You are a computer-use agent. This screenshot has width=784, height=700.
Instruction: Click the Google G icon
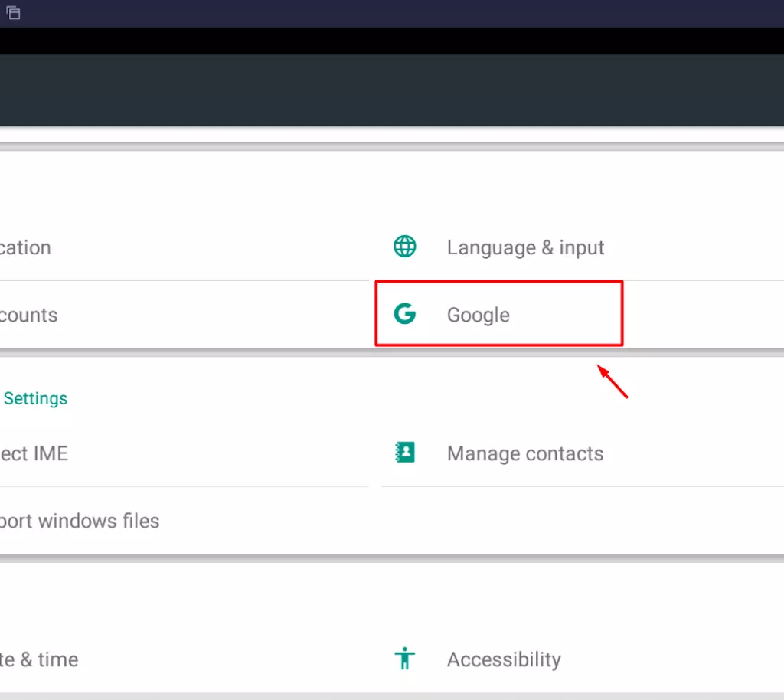click(x=404, y=314)
